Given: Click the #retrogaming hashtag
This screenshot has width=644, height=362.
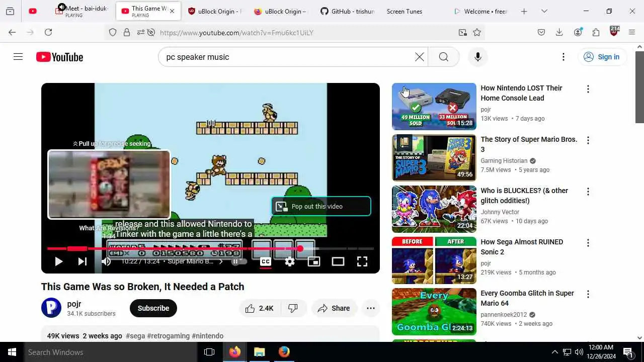Looking at the screenshot, I should (169, 336).
